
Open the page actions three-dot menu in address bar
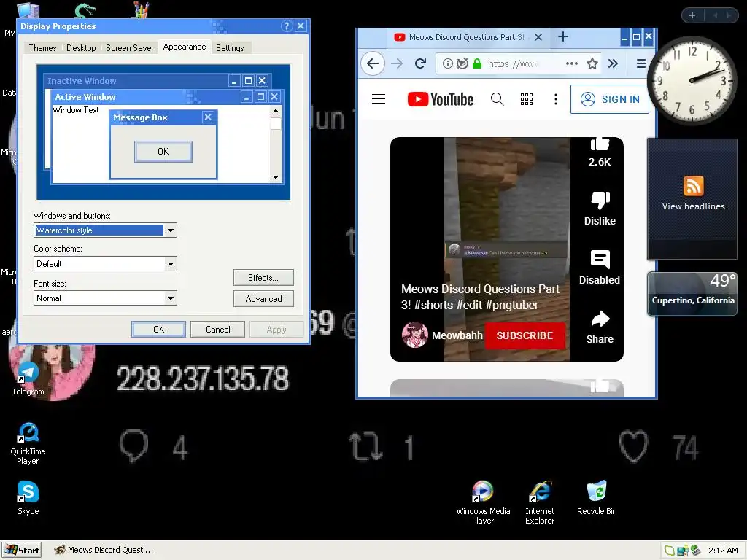572,63
